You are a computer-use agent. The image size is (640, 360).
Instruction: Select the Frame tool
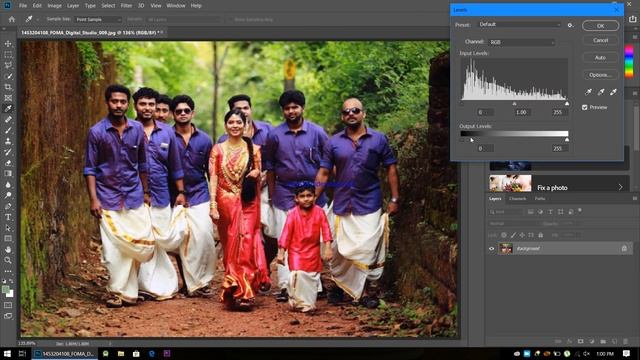point(8,98)
